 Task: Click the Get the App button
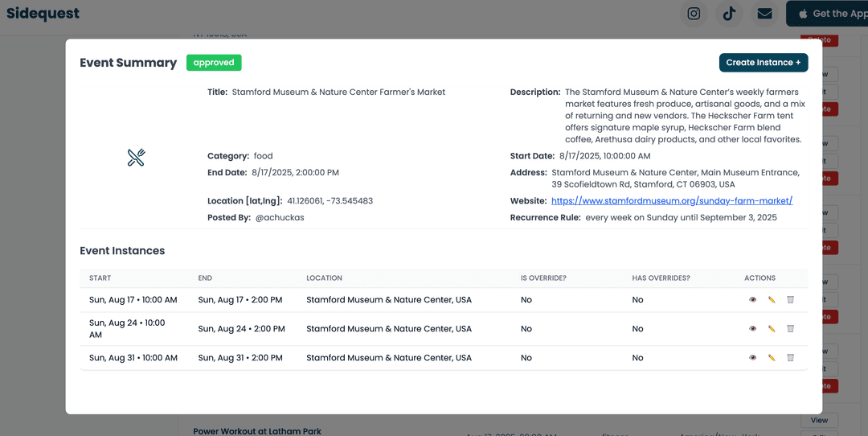828,14
